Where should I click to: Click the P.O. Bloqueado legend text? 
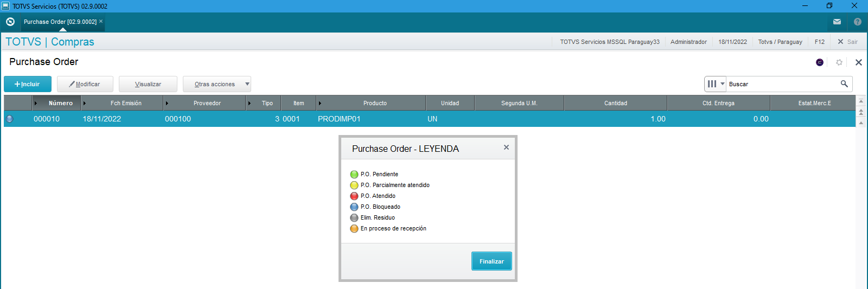tap(380, 207)
